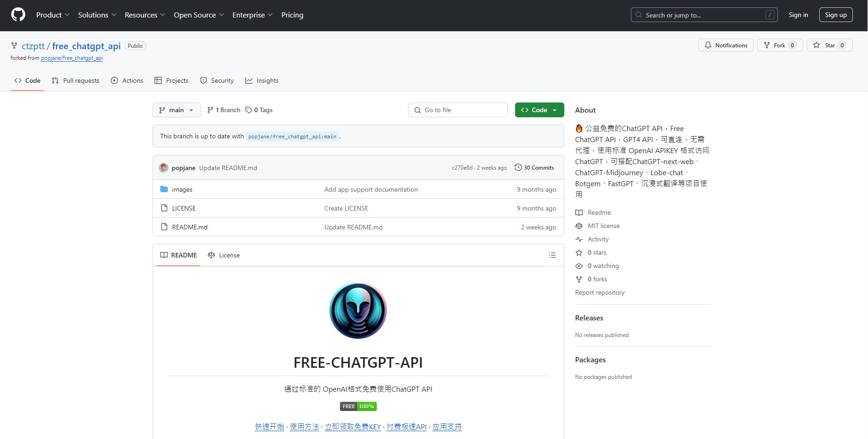Image resolution: width=868 pixels, height=439 pixels.
Task: Open the popjane/free_chatgpt_api fork source link
Action: click(x=72, y=58)
